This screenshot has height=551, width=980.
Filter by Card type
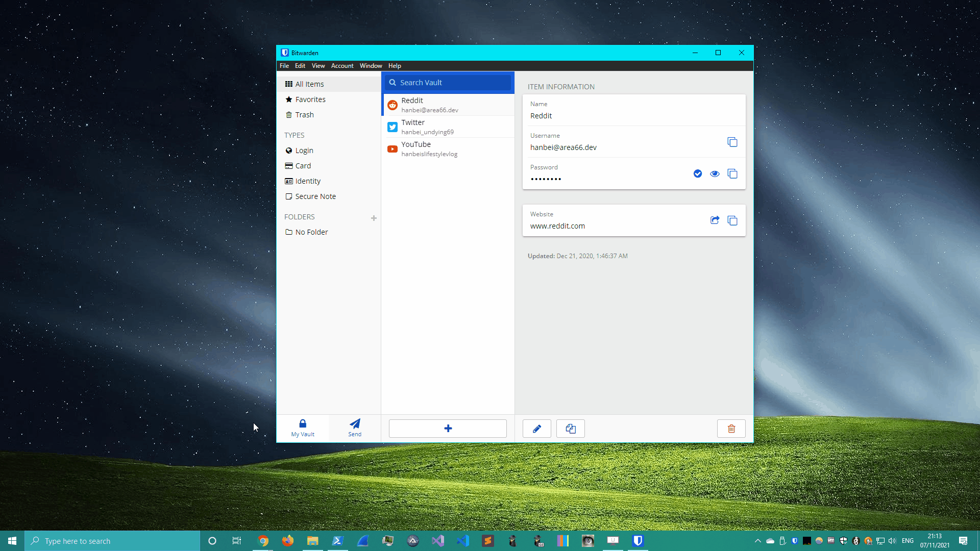coord(329,166)
